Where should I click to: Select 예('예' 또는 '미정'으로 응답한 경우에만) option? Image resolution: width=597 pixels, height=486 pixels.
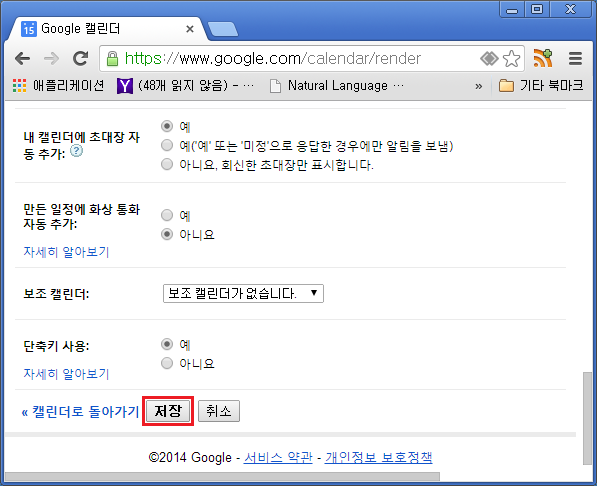click(x=167, y=145)
